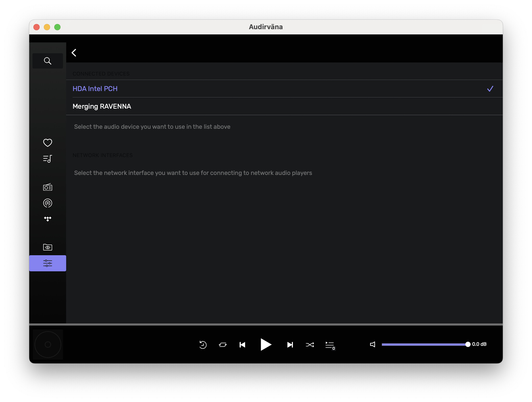Toggle shuffle playback mode

coord(310,345)
